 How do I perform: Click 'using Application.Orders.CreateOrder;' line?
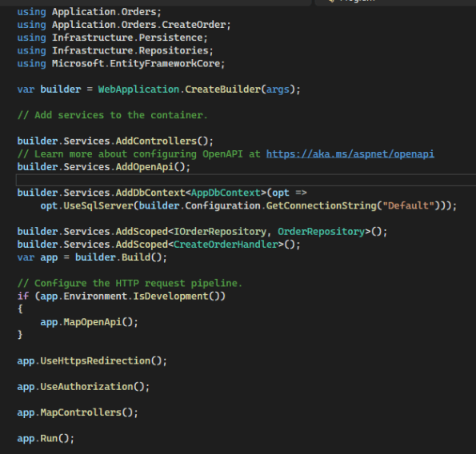point(124,25)
